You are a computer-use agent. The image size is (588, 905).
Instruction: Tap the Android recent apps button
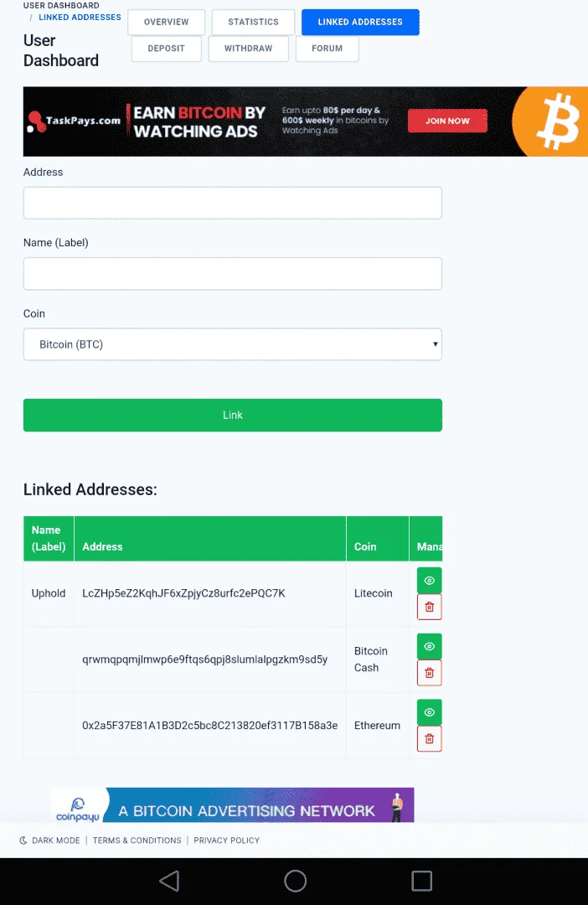[422, 882]
